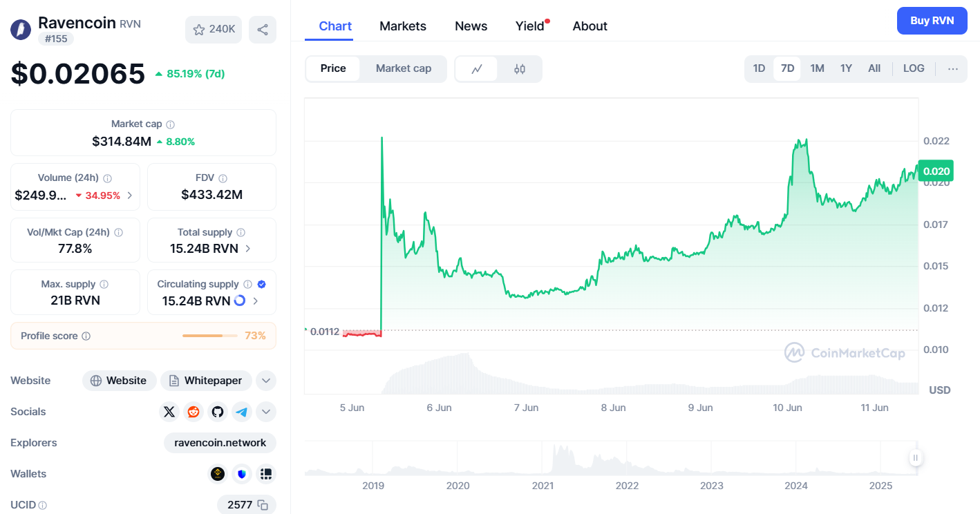This screenshot has width=980, height=514.
Task: Add Ravencoin to watchlist via star button
Action: pos(214,30)
